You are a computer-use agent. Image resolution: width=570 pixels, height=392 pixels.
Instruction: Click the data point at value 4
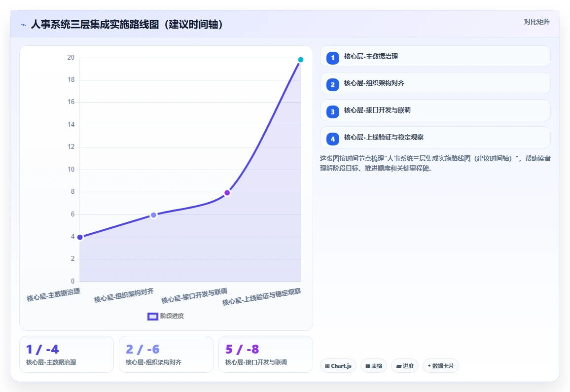click(80, 237)
